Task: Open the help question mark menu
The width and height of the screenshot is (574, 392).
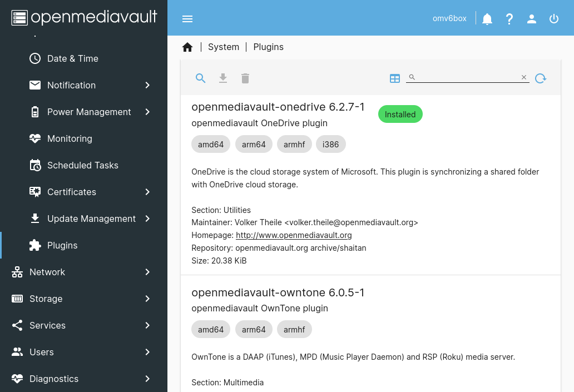Action: 509,19
